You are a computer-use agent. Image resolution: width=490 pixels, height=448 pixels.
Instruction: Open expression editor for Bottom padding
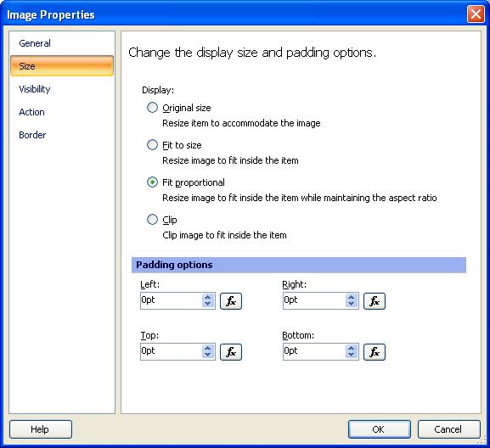[x=374, y=352]
